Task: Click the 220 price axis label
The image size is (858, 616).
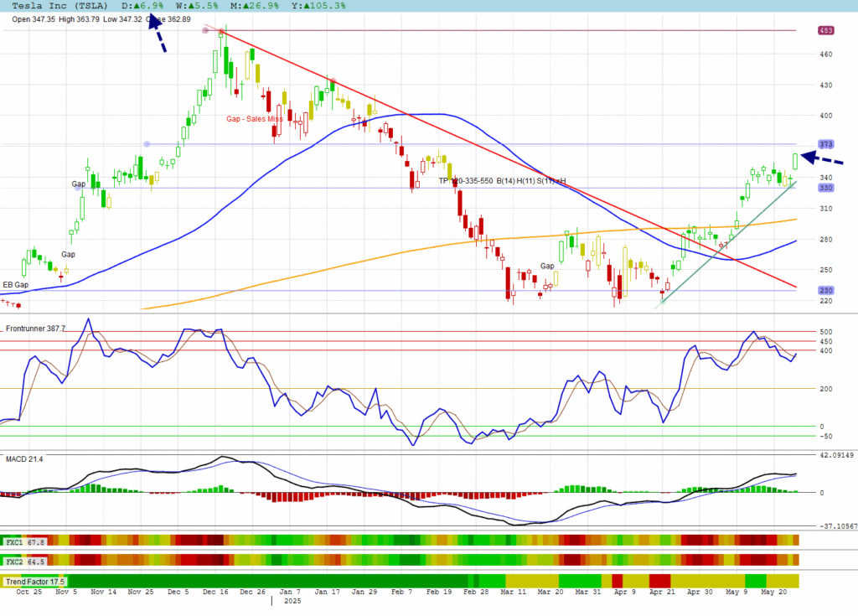Action: click(825, 301)
